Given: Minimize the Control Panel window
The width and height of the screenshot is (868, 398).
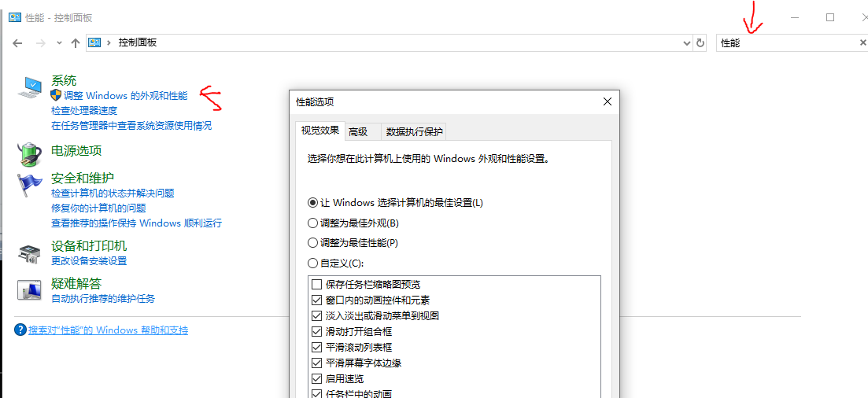Looking at the screenshot, I should click(x=795, y=17).
